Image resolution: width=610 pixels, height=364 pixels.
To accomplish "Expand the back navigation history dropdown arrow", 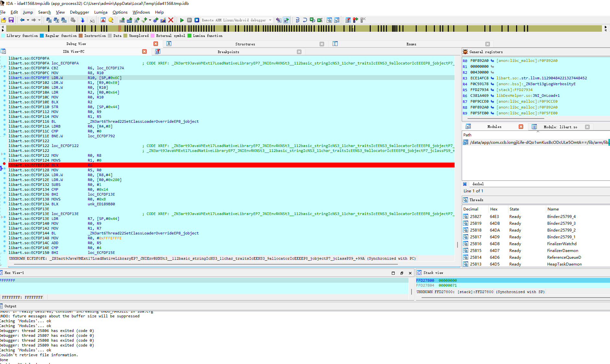I will tap(28, 20).
